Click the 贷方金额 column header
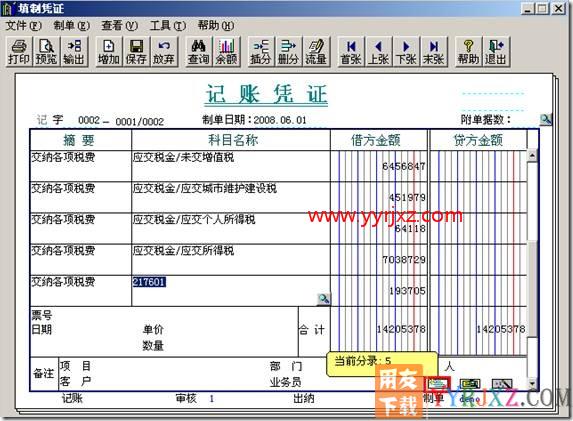573x421 pixels. point(478,140)
